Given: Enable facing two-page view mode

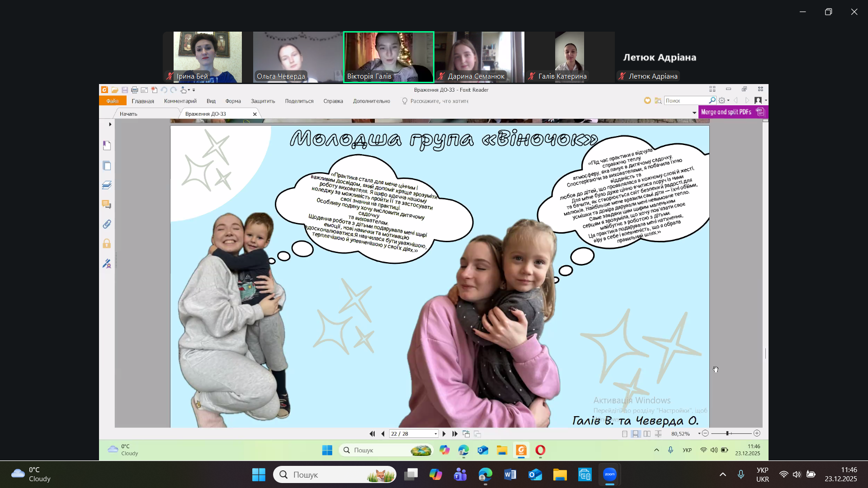Looking at the screenshot, I should (x=647, y=434).
